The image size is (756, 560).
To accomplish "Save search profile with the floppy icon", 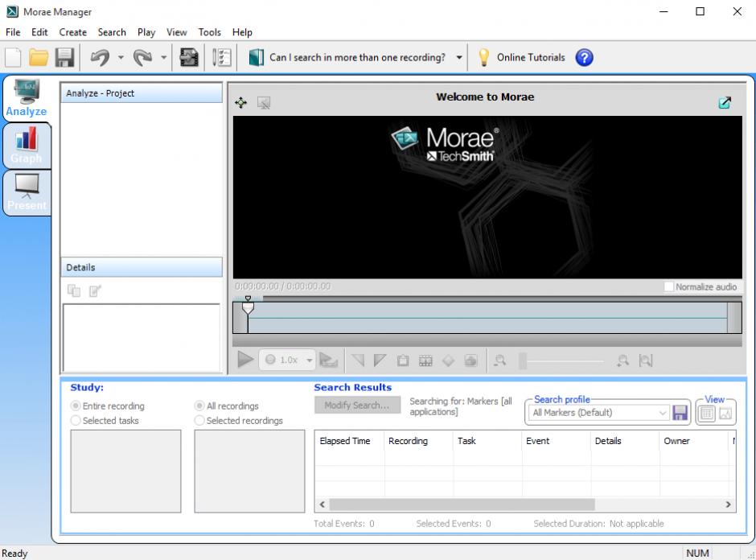I will pos(680,413).
